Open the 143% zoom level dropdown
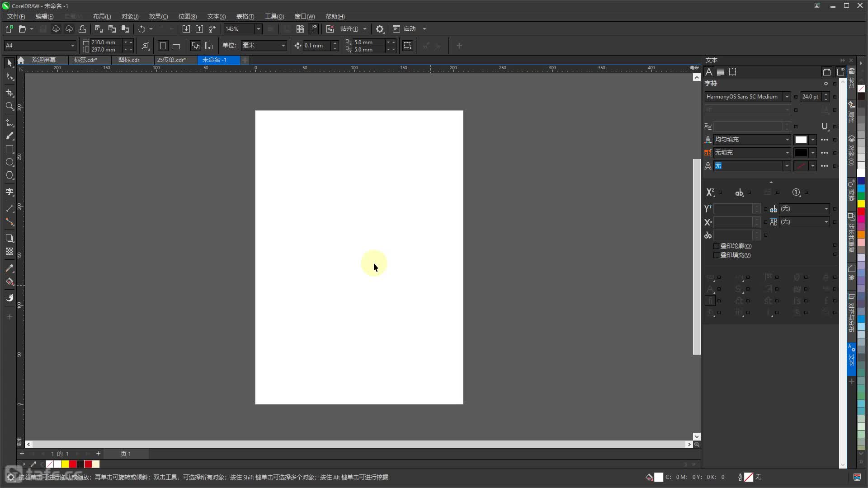Screen dimensions: 868x488 pos(258,29)
